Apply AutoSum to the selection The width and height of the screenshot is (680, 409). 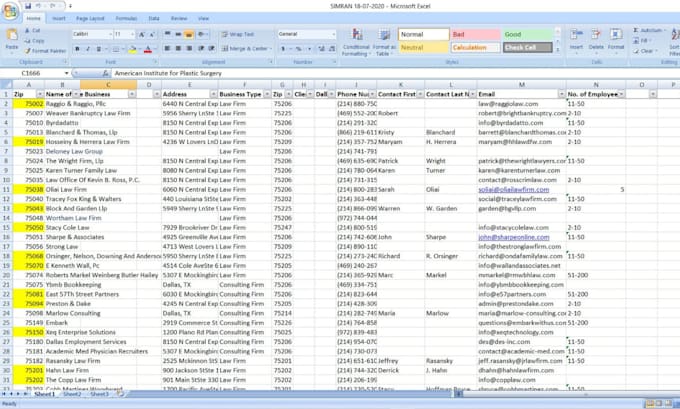pyautogui.click(x=648, y=30)
